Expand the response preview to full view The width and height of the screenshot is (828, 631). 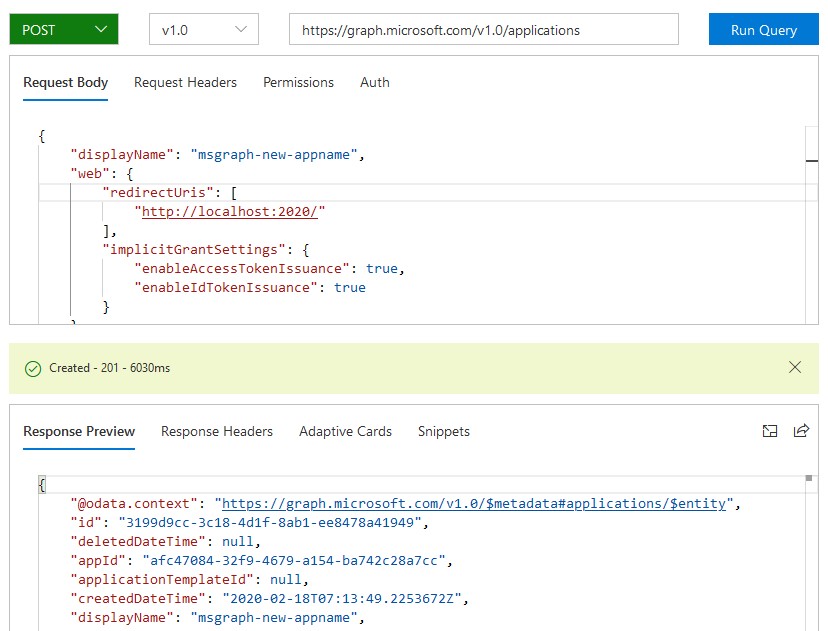770,431
